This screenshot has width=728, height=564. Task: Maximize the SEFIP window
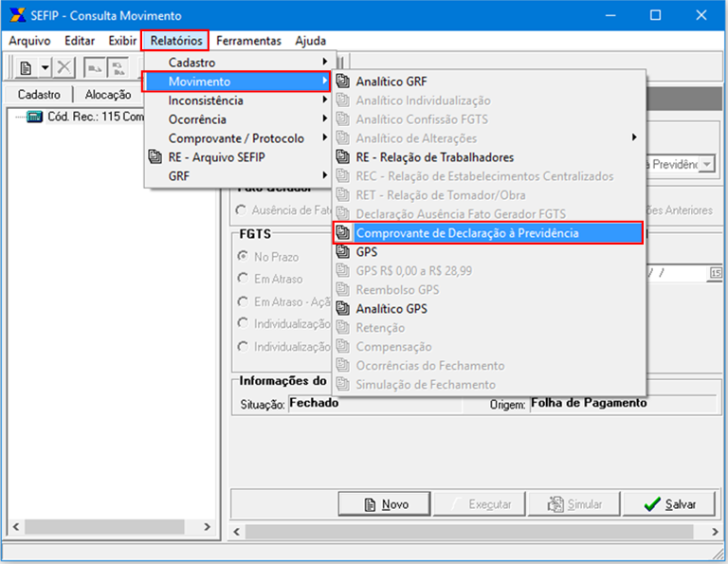click(x=655, y=15)
